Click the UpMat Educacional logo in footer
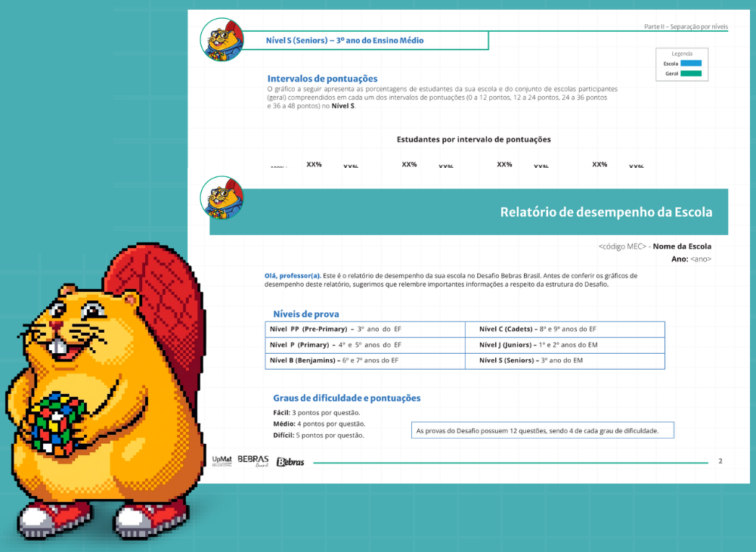Viewport: 756px width, 552px height. pyautogui.click(x=222, y=461)
